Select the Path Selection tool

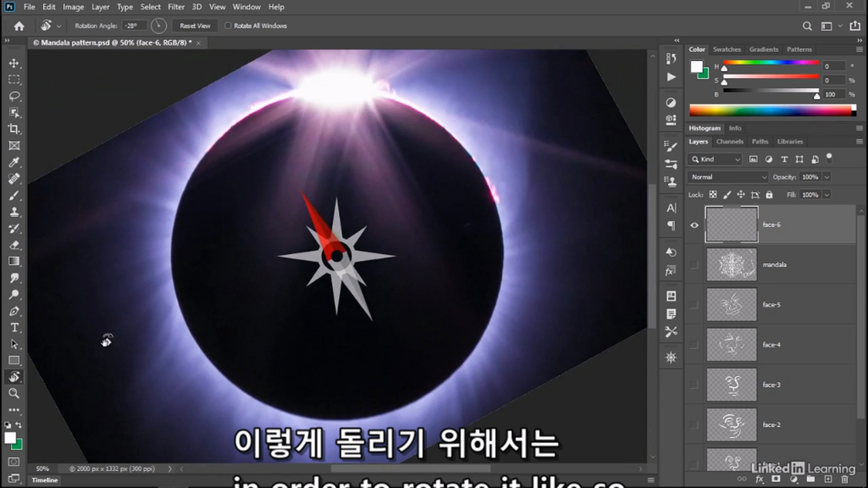pos(14,344)
